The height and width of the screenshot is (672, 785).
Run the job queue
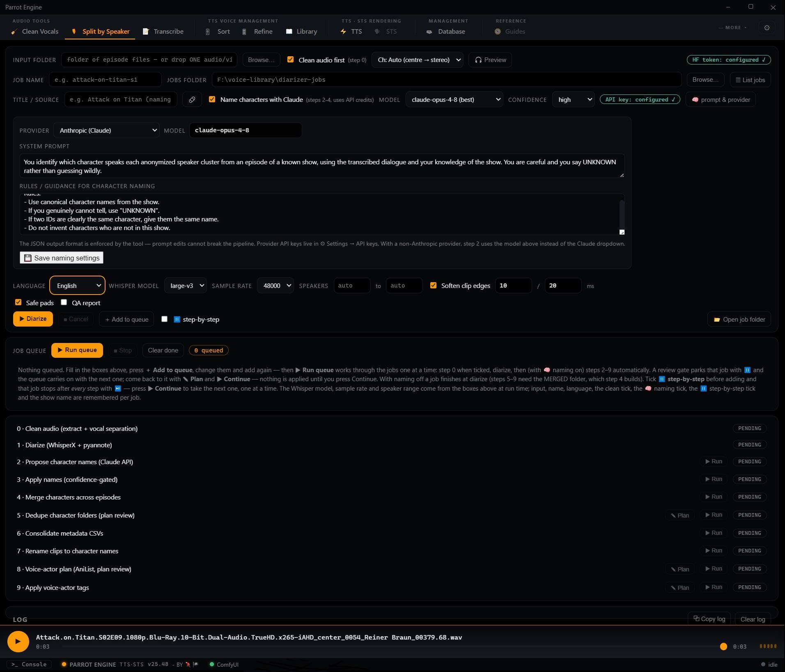(77, 350)
